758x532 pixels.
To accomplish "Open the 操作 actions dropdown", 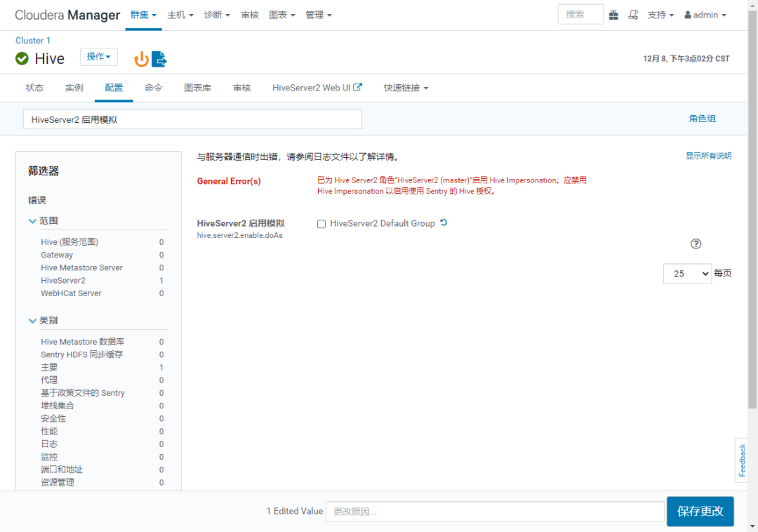I will coord(99,57).
